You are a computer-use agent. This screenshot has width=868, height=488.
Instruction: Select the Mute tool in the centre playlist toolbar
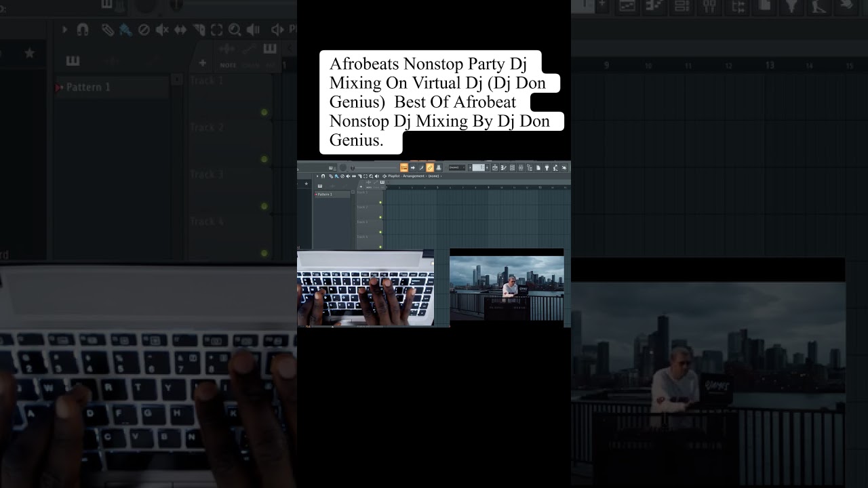348,176
